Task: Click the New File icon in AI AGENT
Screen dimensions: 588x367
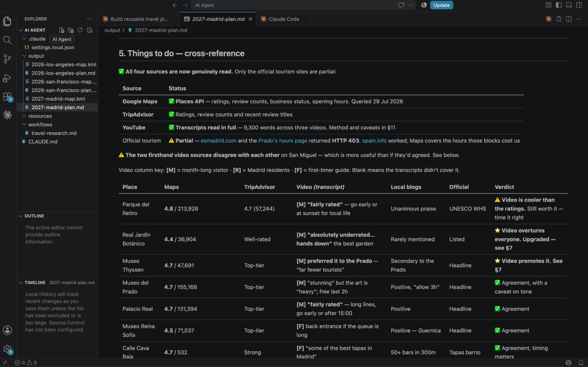Action: [62, 30]
